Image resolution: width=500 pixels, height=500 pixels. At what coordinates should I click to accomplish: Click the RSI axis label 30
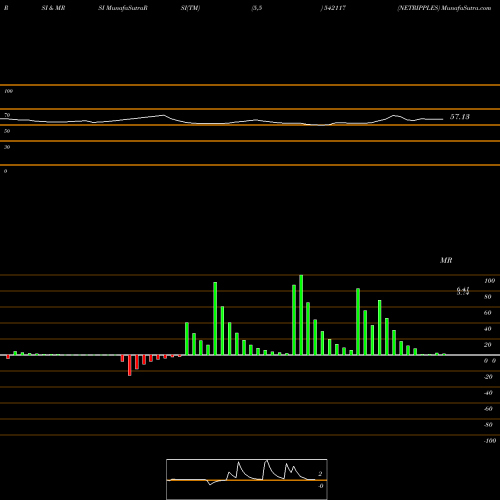click(7, 147)
